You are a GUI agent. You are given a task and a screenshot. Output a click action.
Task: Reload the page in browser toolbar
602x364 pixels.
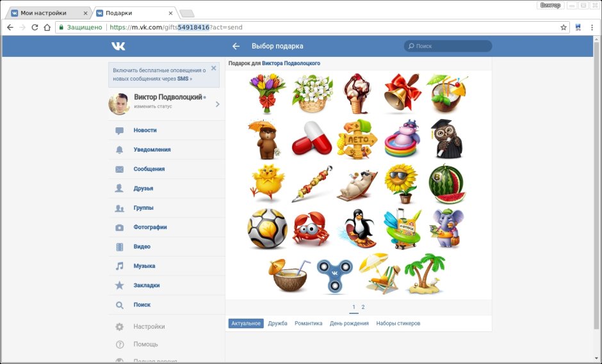35,28
